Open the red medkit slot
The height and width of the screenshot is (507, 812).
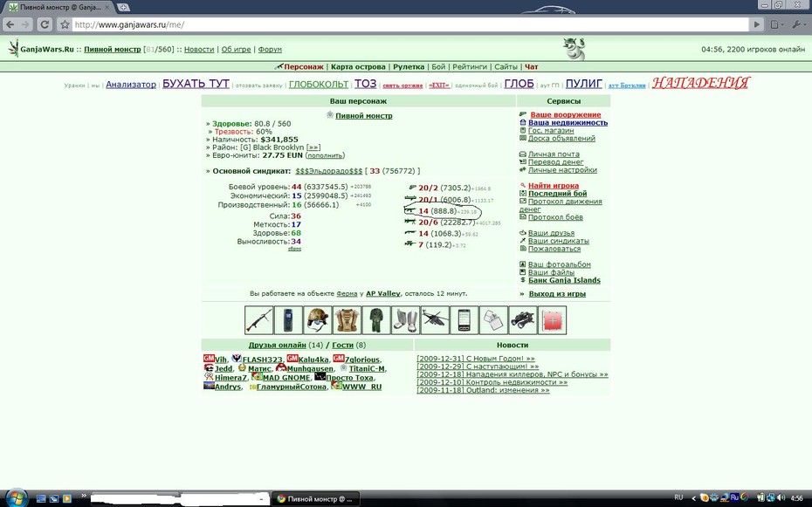[552, 320]
